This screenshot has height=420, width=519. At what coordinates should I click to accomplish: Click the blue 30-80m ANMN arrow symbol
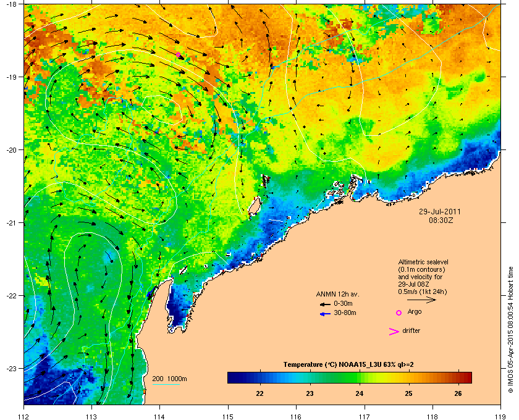[x=325, y=314]
